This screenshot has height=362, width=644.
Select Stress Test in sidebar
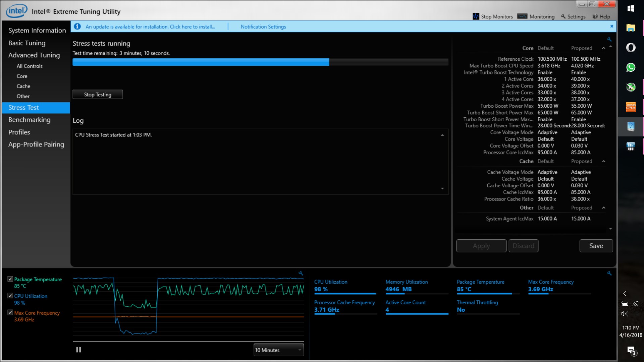click(36, 108)
